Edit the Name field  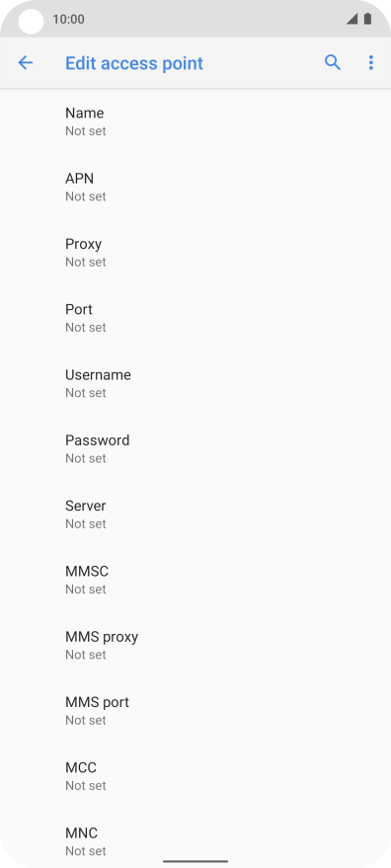[x=195, y=121]
